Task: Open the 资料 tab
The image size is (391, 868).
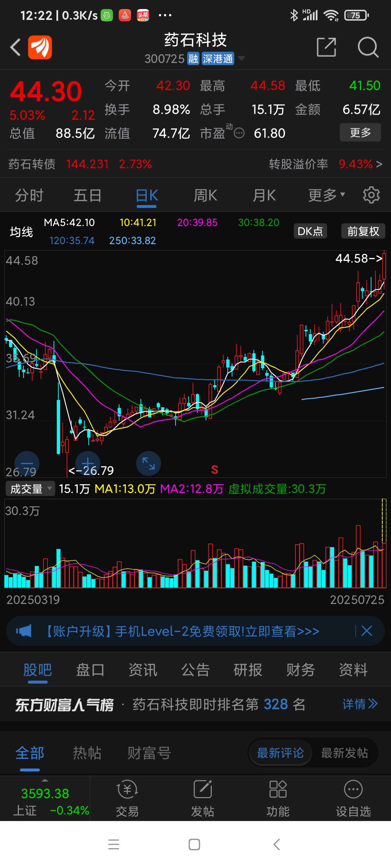Action: coord(353,670)
